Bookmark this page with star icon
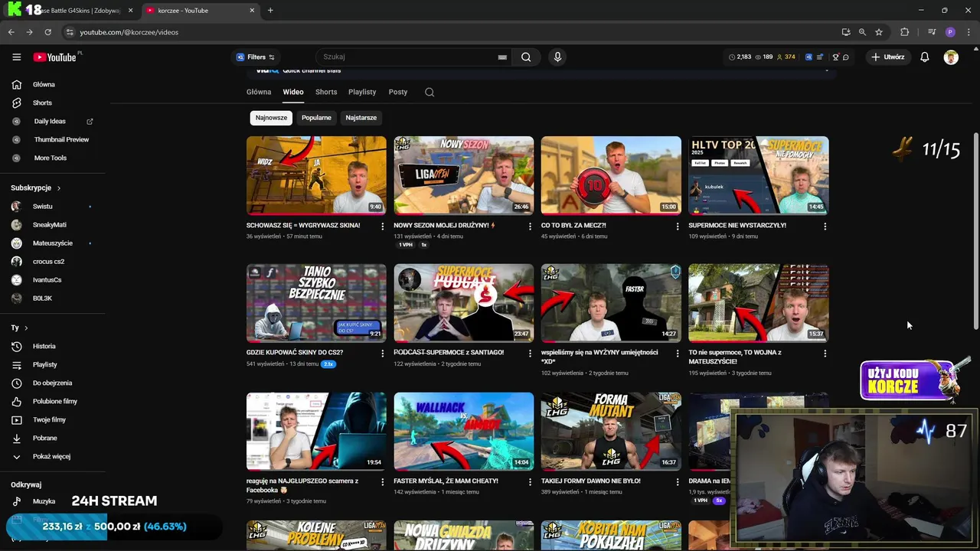Screen dimensions: 980x551 coord(879,32)
